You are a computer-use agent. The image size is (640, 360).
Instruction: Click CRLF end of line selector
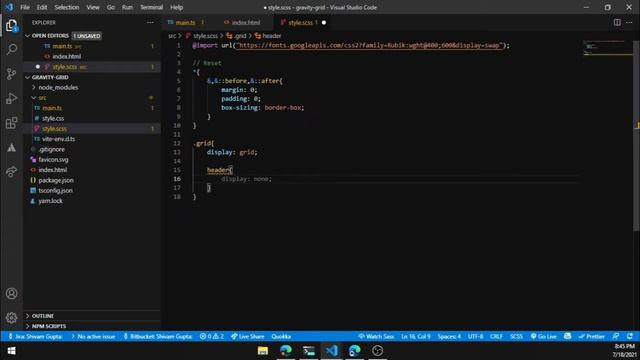tap(496, 336)
